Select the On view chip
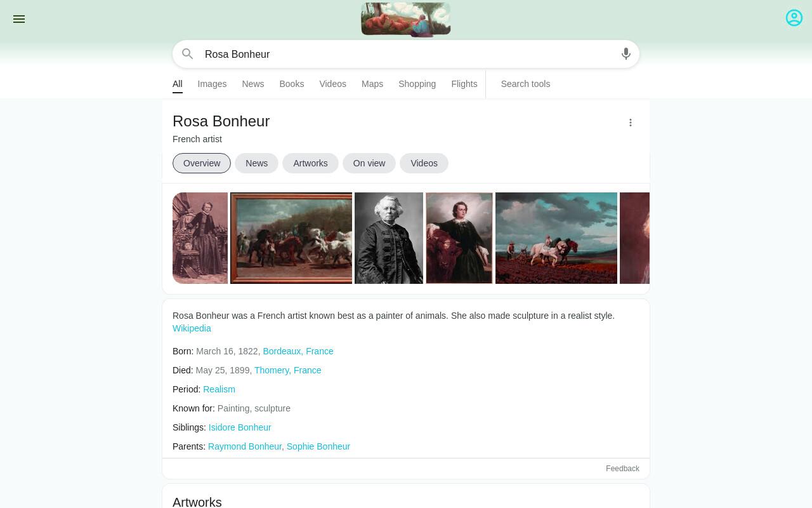This screenshot has width=812, height=508. tap(369, 163)
